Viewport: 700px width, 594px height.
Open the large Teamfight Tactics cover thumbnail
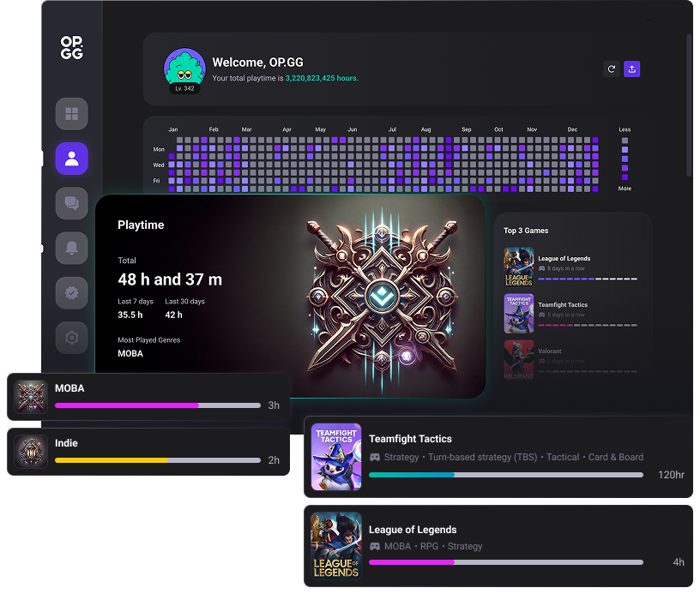point(336,457)
